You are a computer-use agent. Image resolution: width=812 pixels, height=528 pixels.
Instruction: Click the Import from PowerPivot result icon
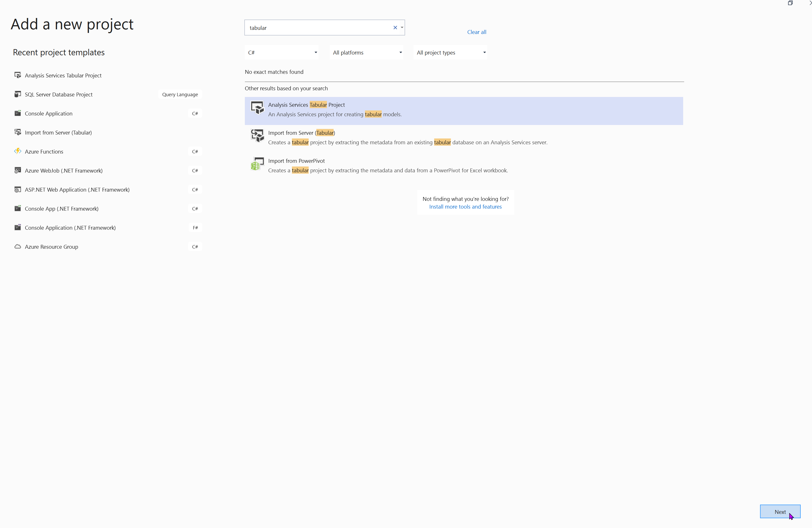[257, 164]
